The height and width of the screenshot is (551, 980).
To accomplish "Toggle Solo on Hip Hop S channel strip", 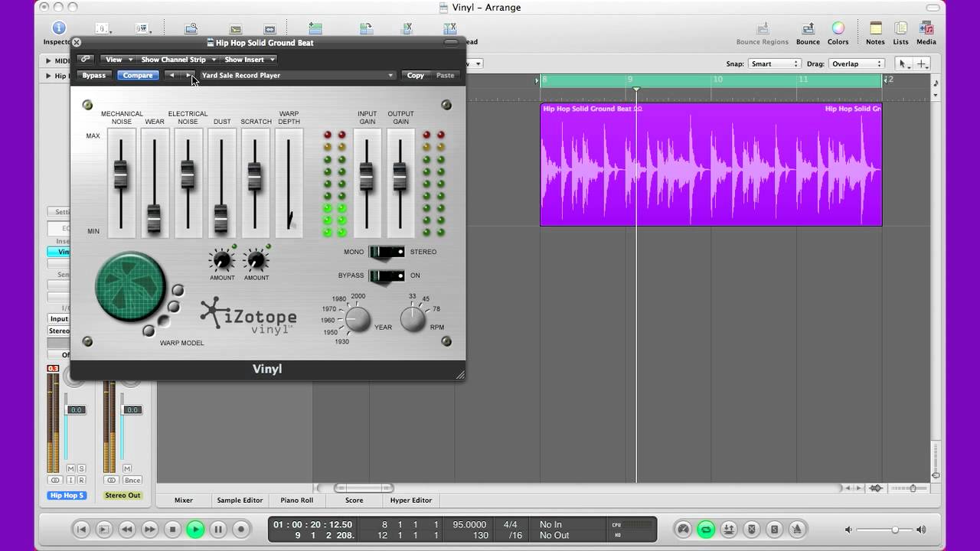I will pos(81,468).
